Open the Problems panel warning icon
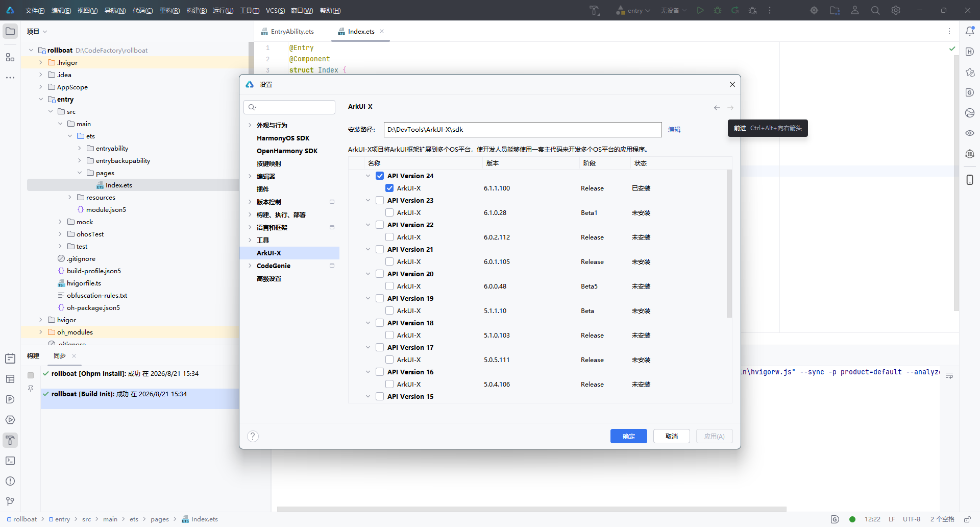Image resolution: width=980 pixels, height=527 pixels. click(10, 481)
